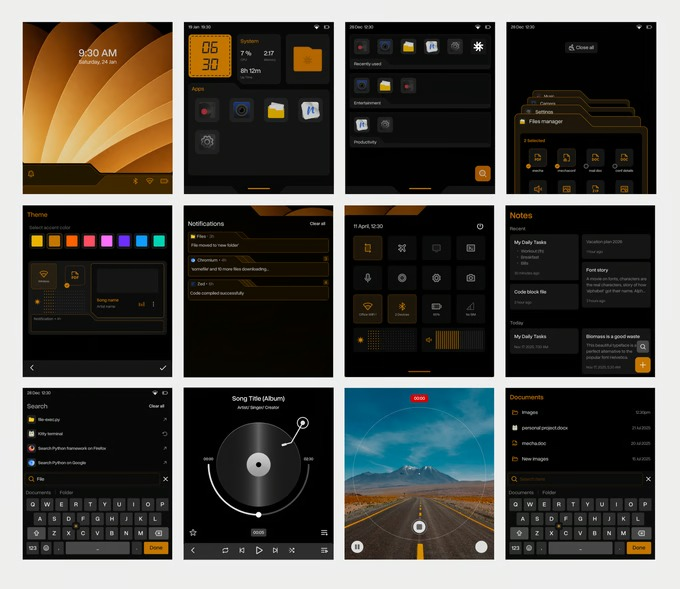This screenshot has width=680, height=589.
Task: Click the play button in music player
Action: 259,550
